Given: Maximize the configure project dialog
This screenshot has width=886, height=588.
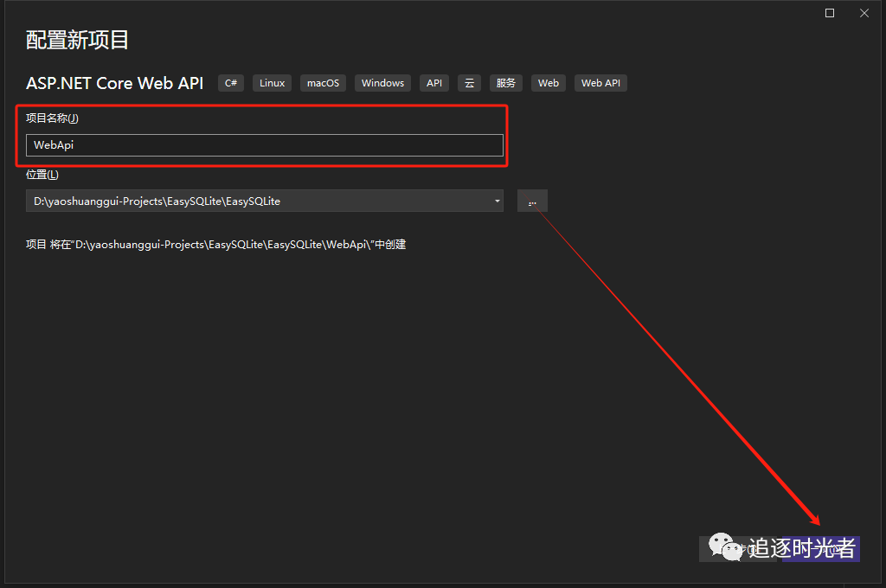Looking at the screenshot, I should (830, 13).
